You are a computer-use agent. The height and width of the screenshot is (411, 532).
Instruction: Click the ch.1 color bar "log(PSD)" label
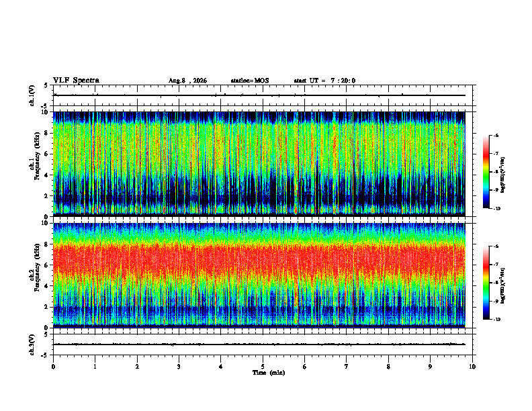(503, 175)
